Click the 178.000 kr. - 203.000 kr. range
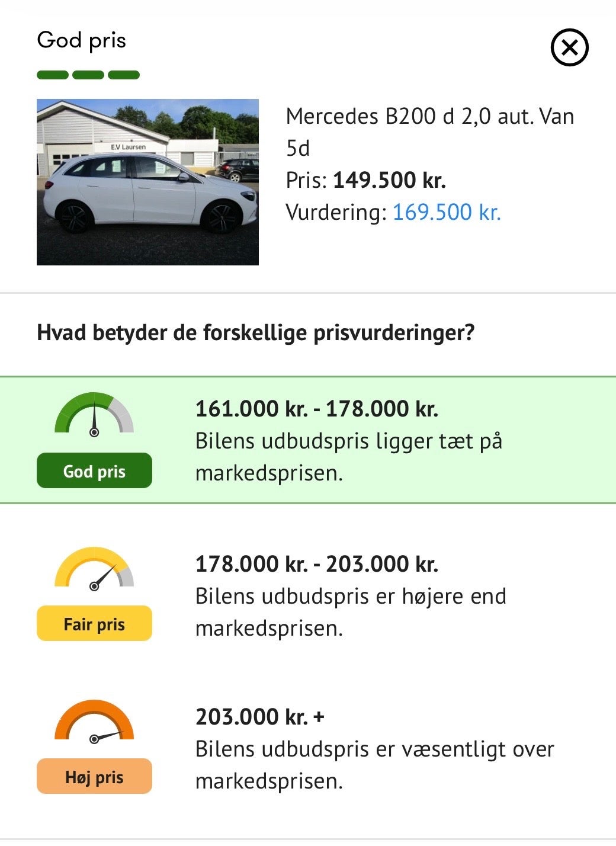616x846 pixels. (x=317, y=564)
